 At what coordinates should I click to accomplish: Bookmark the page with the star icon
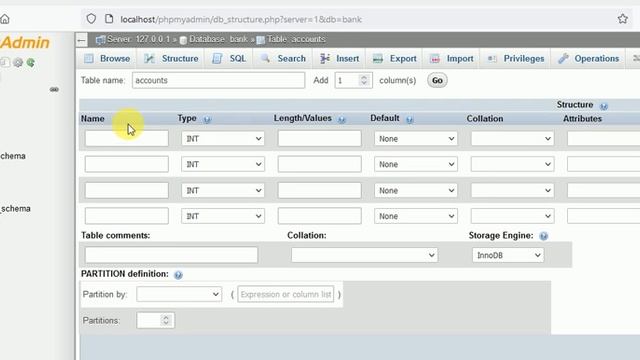(622, 19)
